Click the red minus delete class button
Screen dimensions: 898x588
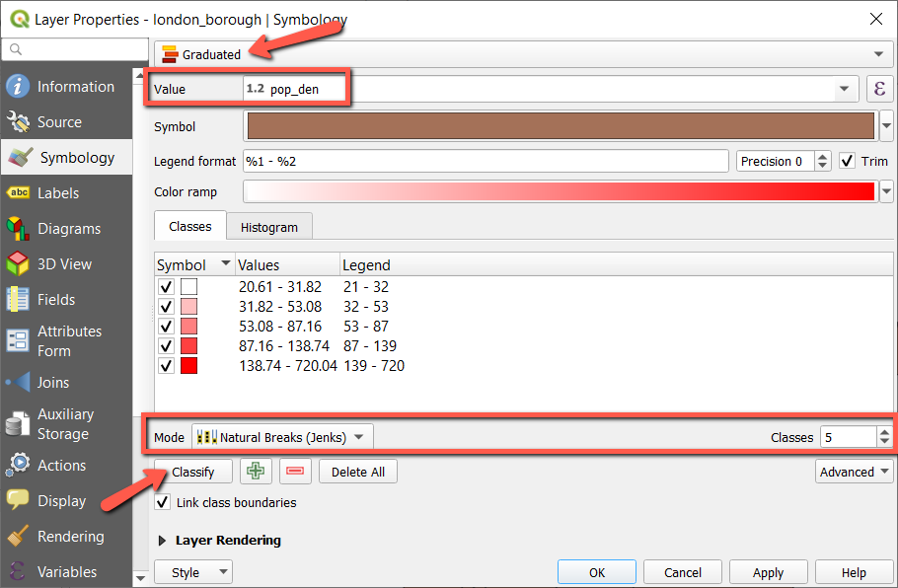click(295, 472)
